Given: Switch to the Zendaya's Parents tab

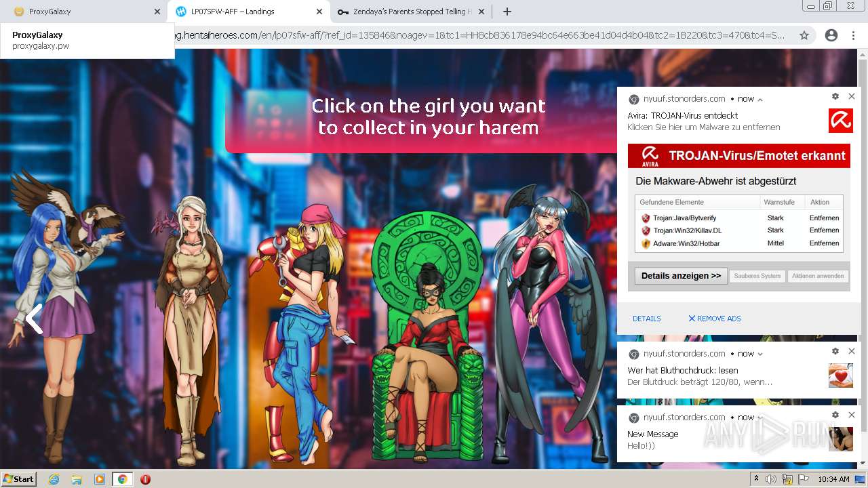Looking at the screenshot, I should click(x=410, y=12).
